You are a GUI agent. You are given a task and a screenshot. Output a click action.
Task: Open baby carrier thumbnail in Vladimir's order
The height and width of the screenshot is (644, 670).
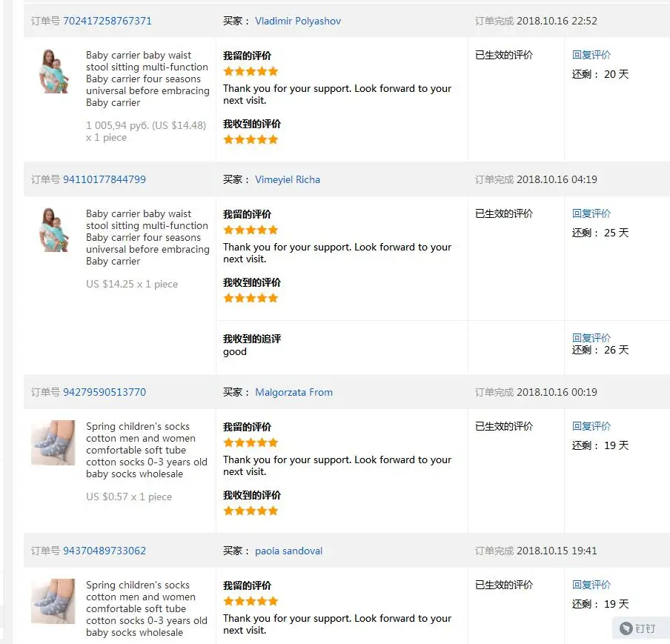54,71
